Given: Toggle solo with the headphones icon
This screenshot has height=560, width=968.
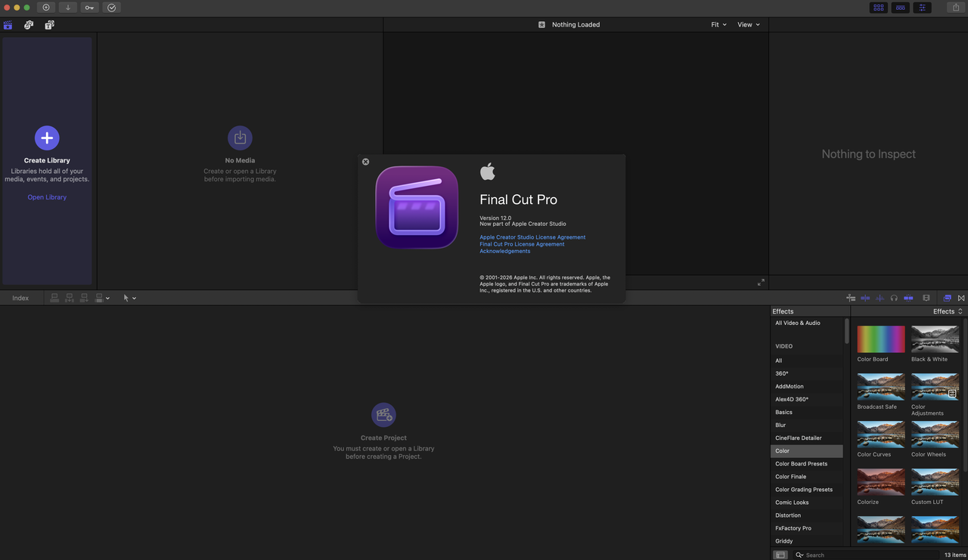Looking at the screenshot, I should (894, 298).
